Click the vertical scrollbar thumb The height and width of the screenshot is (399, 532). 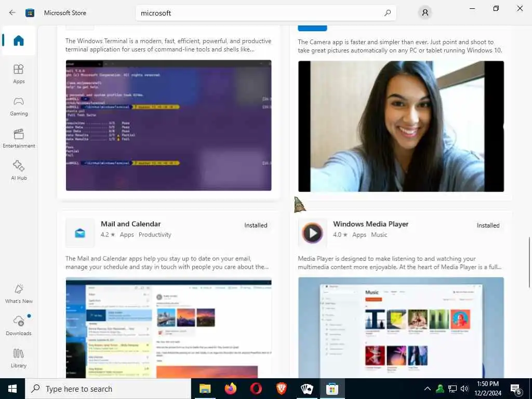click(x=529, y=262)
